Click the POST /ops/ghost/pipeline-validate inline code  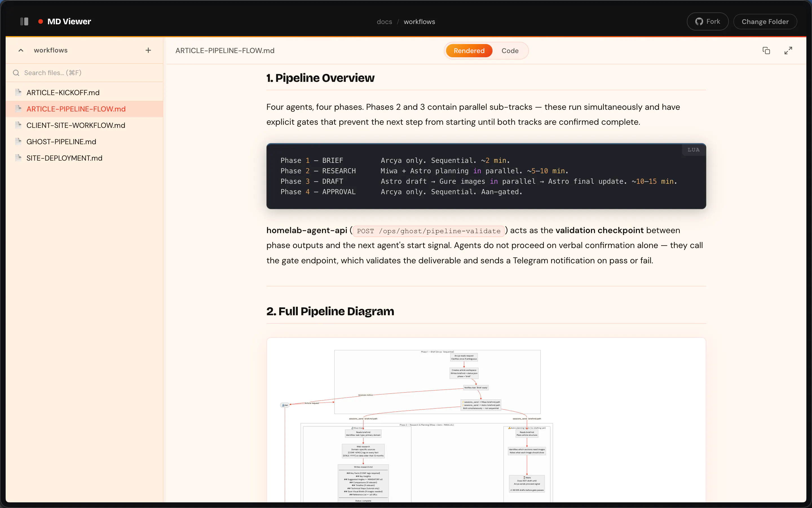[x=429, y=231]
